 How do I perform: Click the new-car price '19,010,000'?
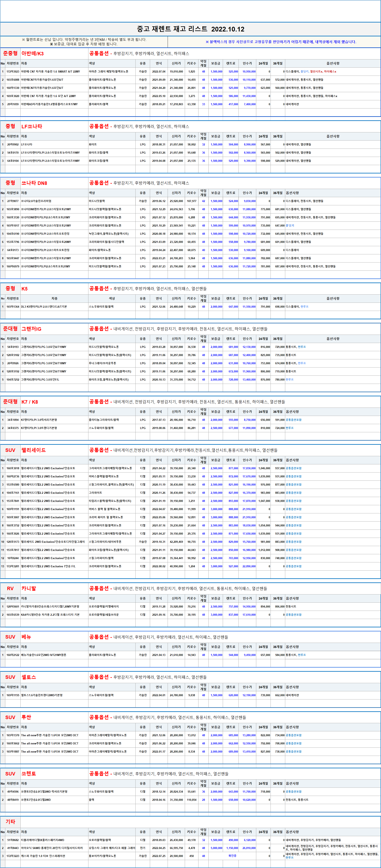click(176, 72)
